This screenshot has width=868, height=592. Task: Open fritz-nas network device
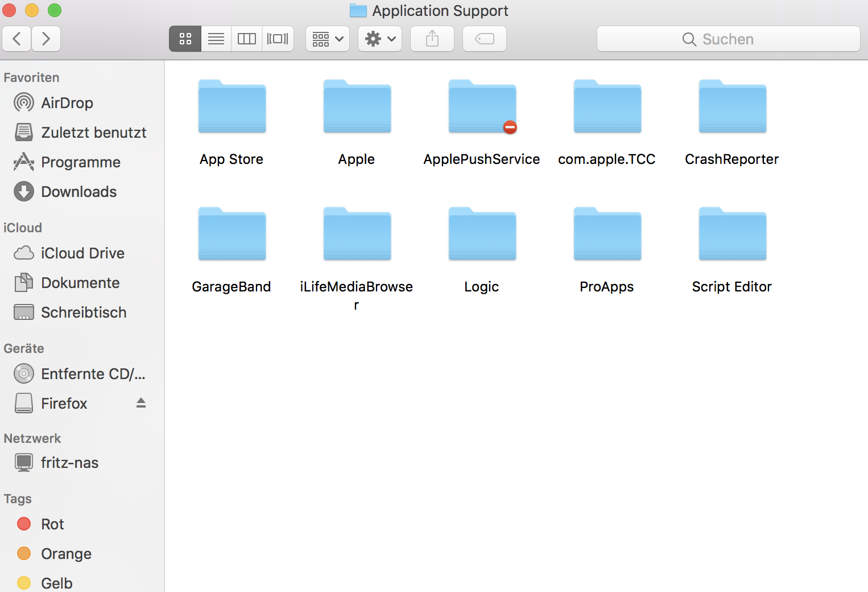tap(82, 463)
